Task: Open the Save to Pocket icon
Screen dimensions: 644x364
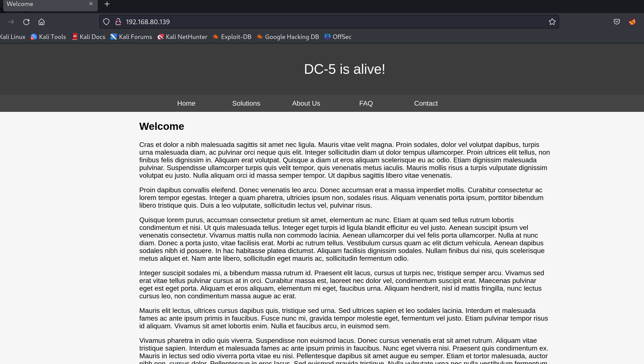Action: (x=617, y=22)
